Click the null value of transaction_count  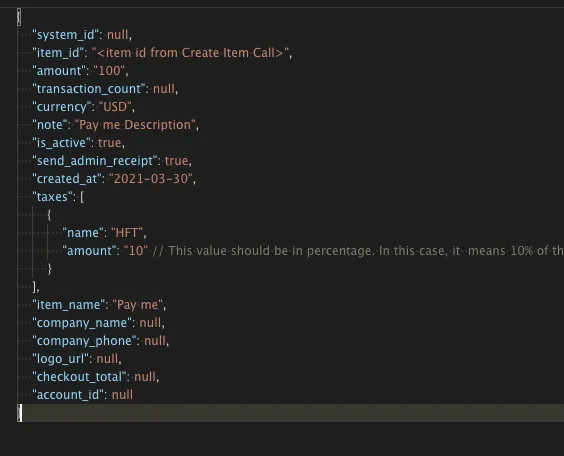pos(164,89)
